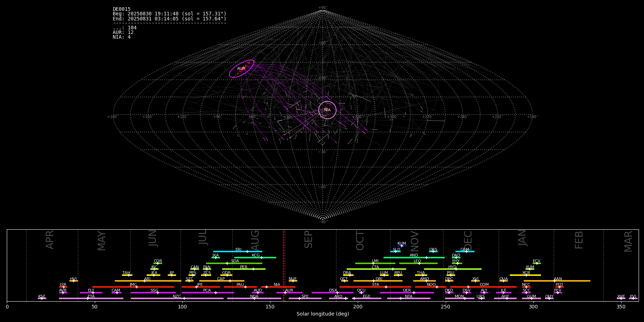
Task: Click the LYR shower label
Action: (63, 285)
